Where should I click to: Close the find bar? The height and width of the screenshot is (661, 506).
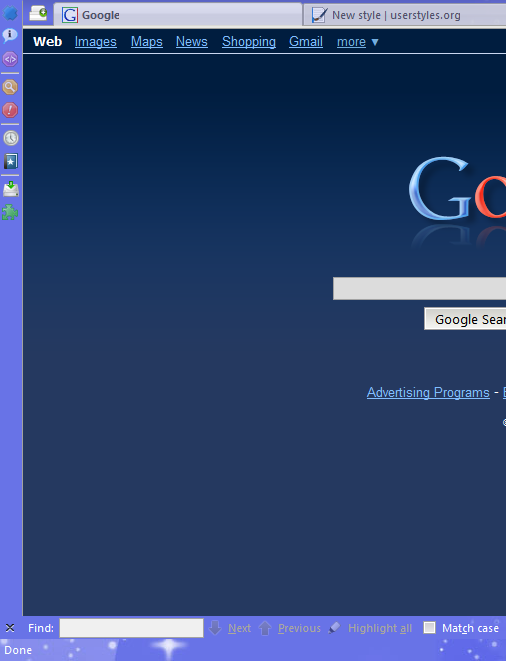point(10,628)
